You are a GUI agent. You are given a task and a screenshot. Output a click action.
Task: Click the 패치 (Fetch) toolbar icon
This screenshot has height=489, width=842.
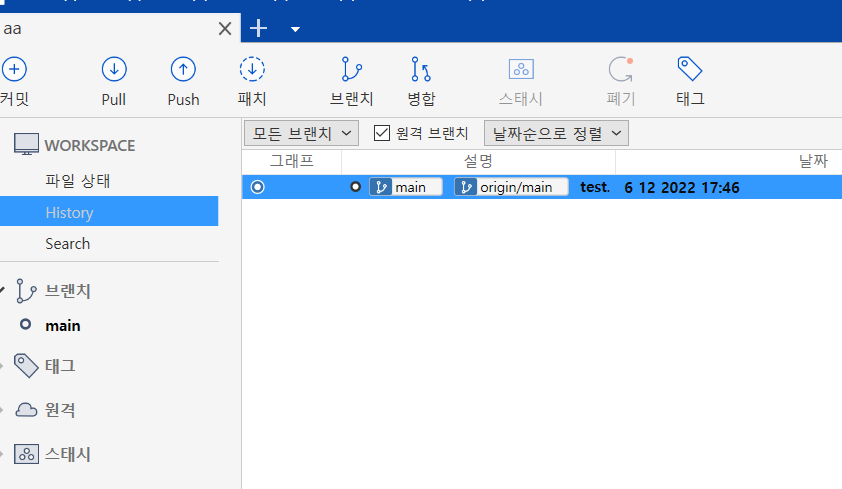click(252, 69)
